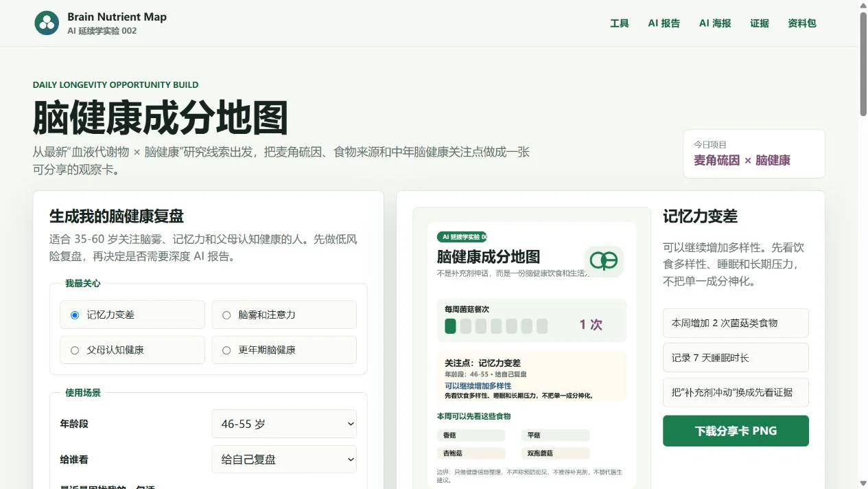Click the 今日项目 label
Viewport: 868px width, 489px height.
click(710, 145)
